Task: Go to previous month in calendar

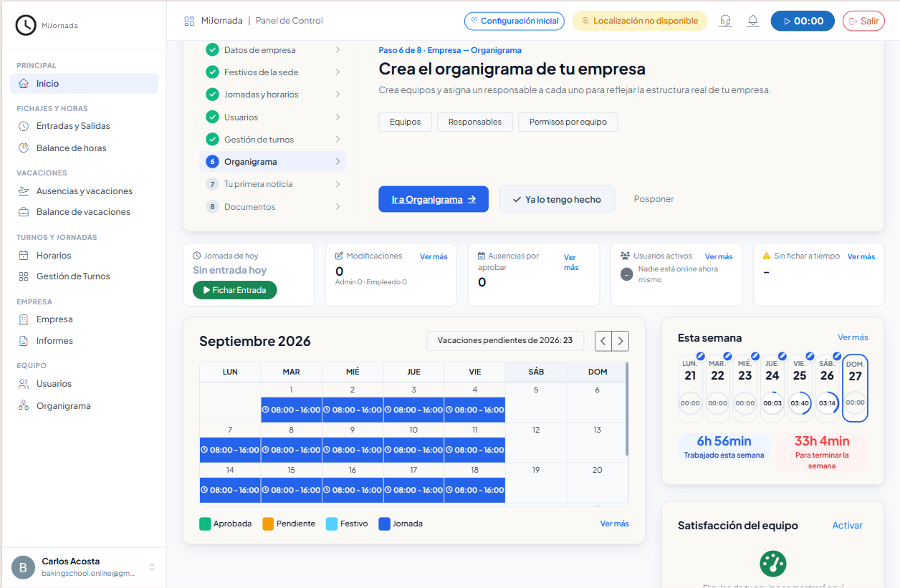Action: click(x=603, y=341)
